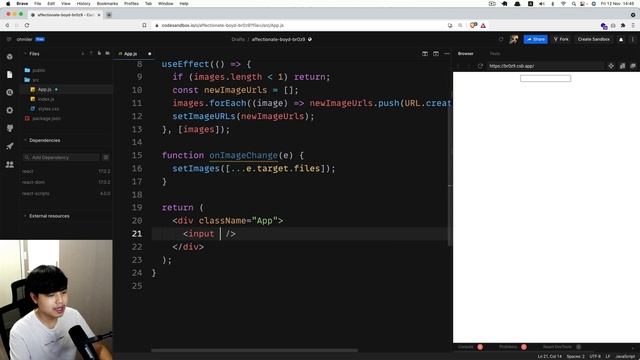Click the second editor layout icon
Screen dimensions: 640x360
coord(436,53)
